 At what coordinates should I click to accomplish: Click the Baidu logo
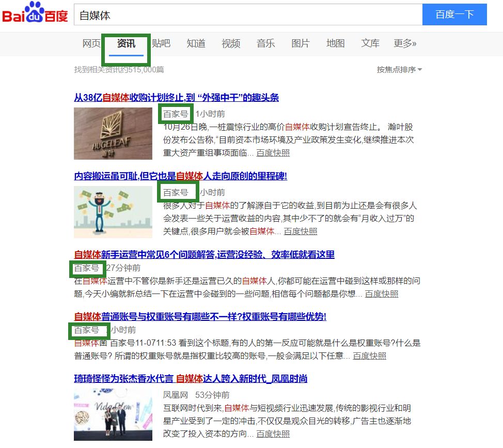(35, 13)
